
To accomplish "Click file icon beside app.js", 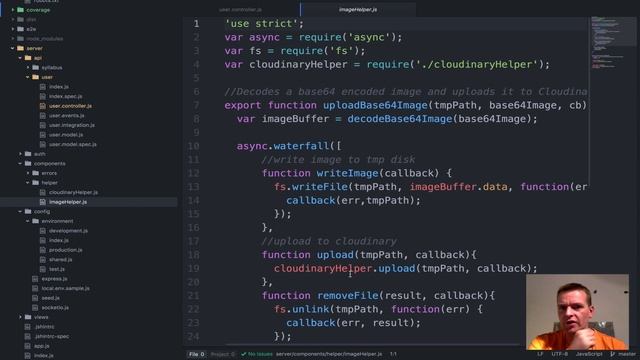I will tap(27, 346).
